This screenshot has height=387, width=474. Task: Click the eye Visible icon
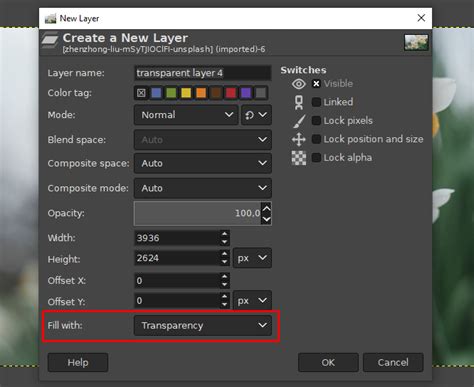[299, 84]
